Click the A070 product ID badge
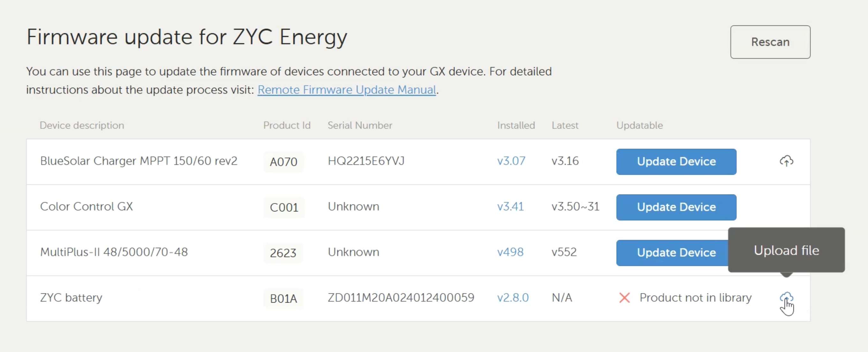 (283, 162)
